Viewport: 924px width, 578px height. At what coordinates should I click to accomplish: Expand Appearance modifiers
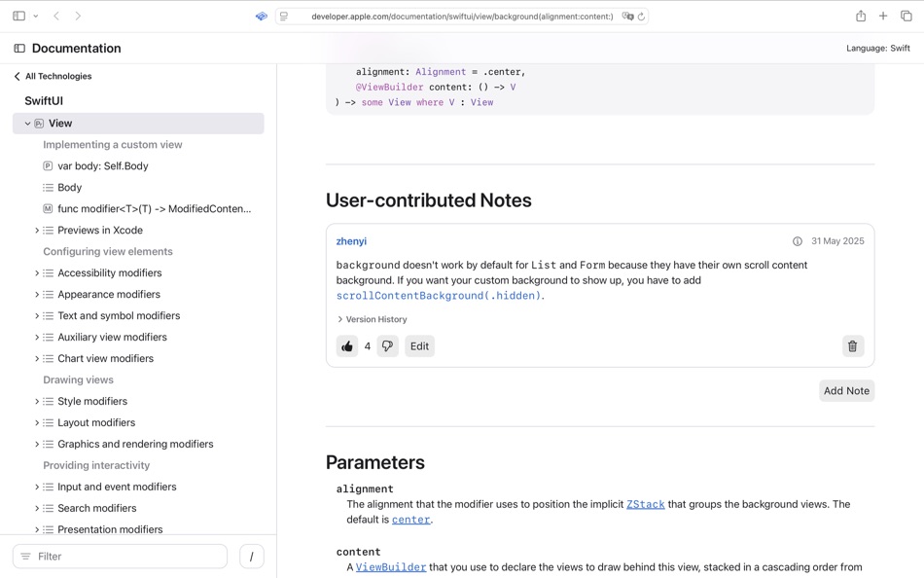[37, 294]
